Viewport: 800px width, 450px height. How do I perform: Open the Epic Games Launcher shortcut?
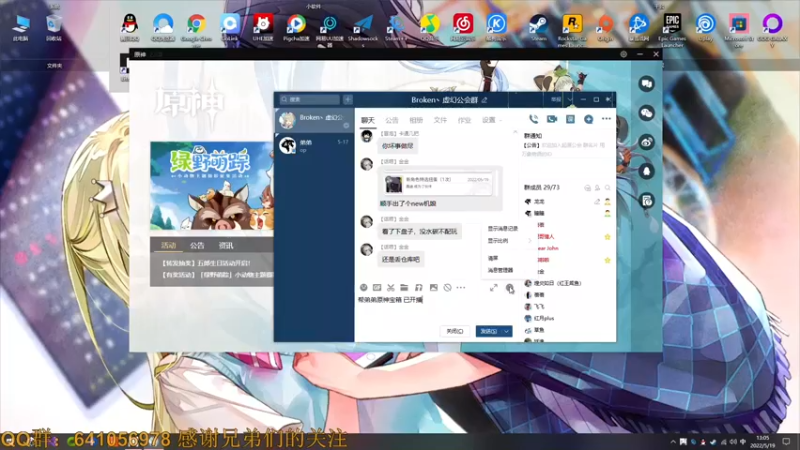[x=672, y=30]
